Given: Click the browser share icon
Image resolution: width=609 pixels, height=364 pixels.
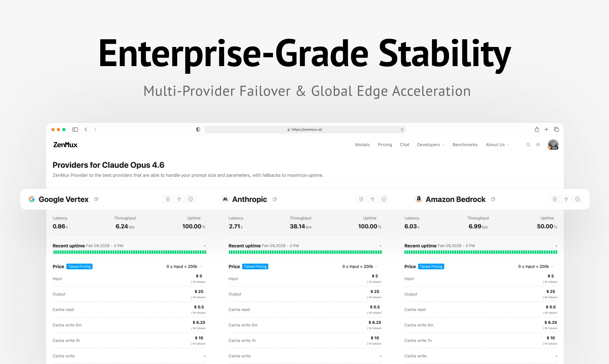Looking at the screenshot, I should coord(537,129).
